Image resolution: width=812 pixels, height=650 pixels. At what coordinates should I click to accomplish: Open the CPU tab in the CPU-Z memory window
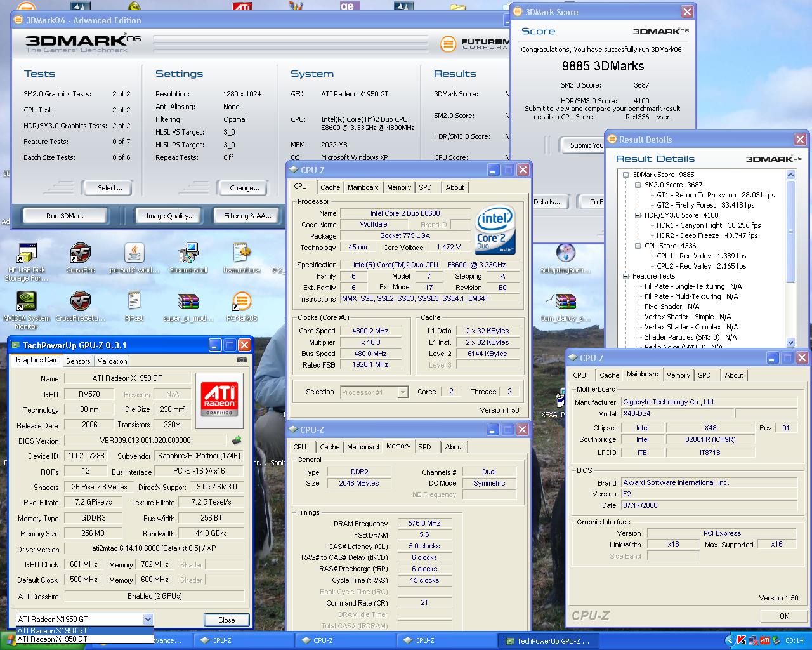[x=299, y=447]
